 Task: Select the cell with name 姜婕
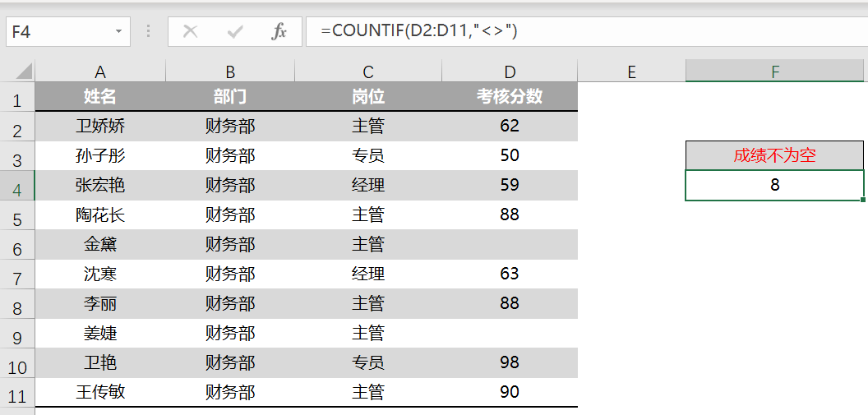[100, 333]
